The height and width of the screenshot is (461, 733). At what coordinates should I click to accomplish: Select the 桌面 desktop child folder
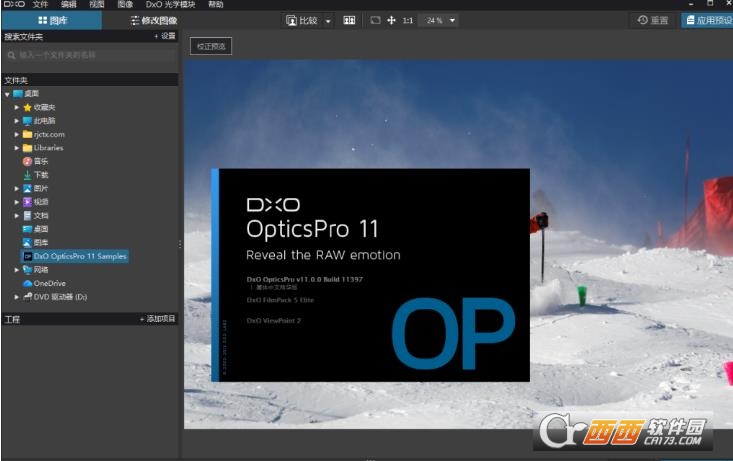pos(36,230)
